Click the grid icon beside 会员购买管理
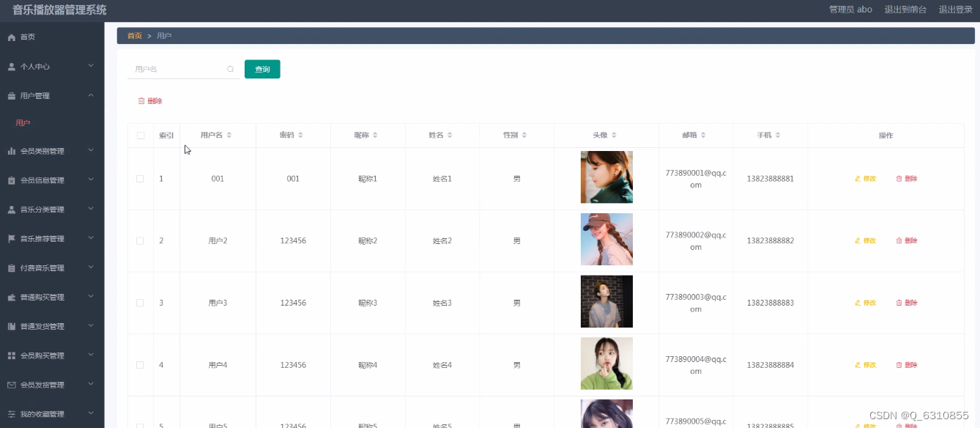This screenshot has width=980, height=428. pos(12,355)
